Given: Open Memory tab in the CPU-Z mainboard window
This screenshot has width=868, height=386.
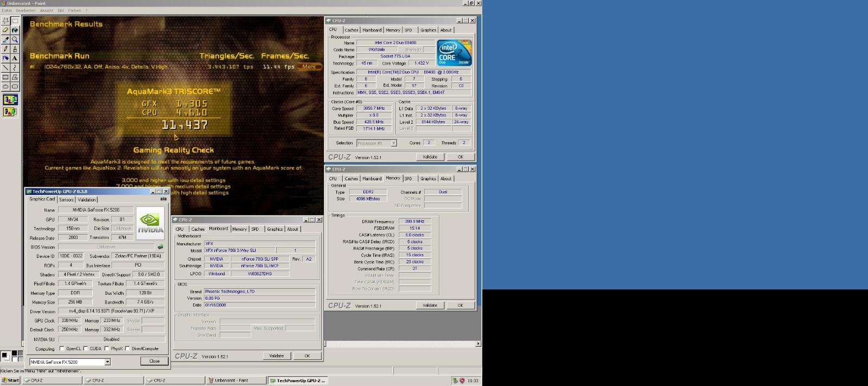Looking at the screenshot, I should (x=239, y=229).
